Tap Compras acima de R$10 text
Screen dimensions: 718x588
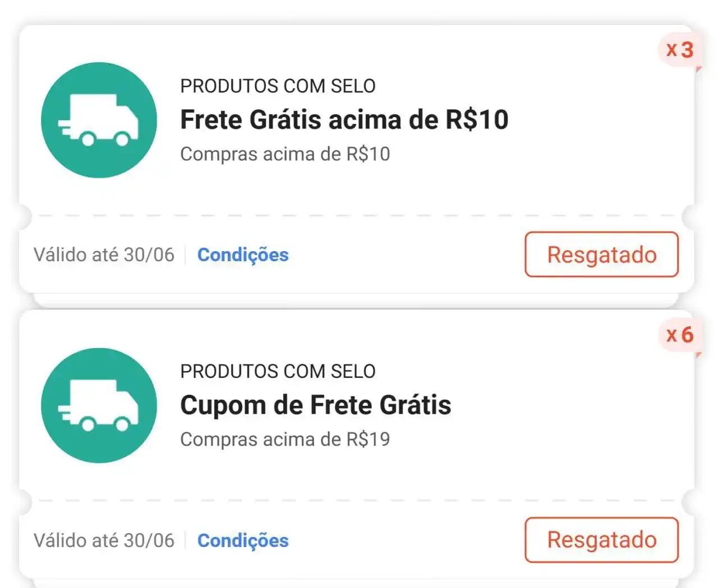click(285, 154)
